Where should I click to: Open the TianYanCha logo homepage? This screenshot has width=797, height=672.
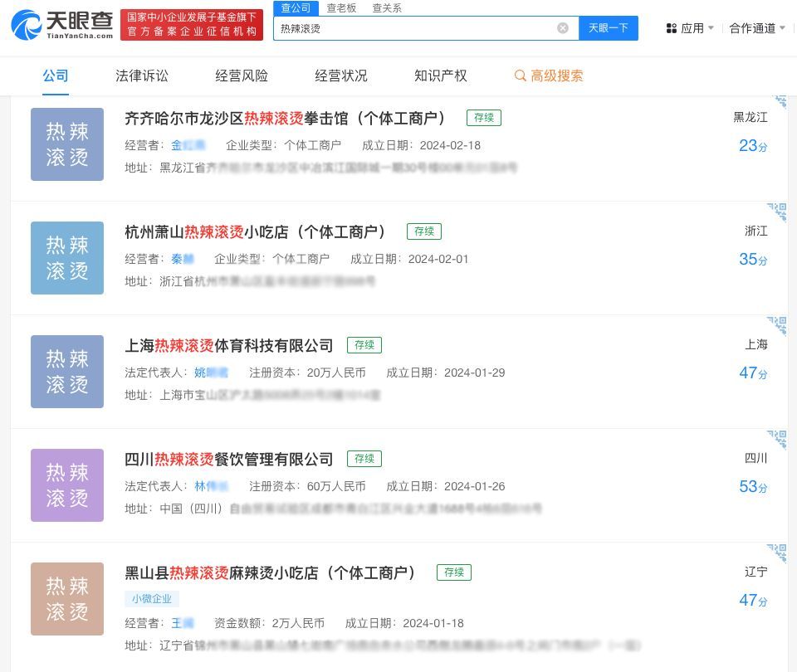point(62,25)
